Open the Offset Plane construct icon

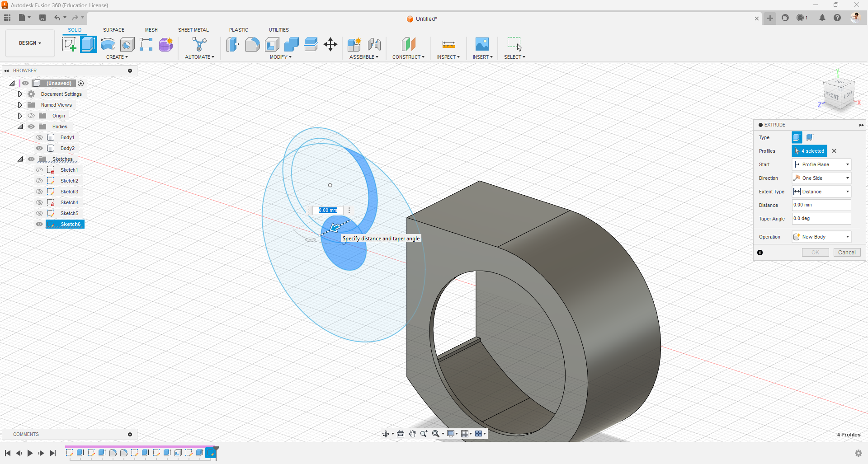(408, 44)
